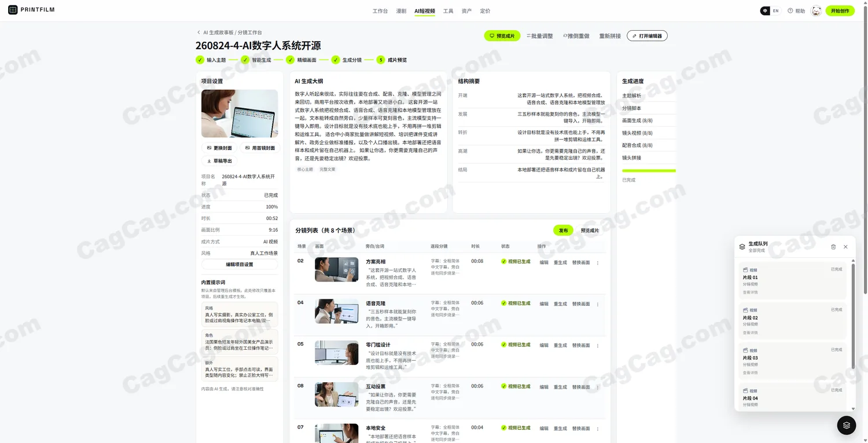The width and height of the screenshot is (868, 443).
Task: Click the floating queue layers button
Action: click(x=847, y=425)
